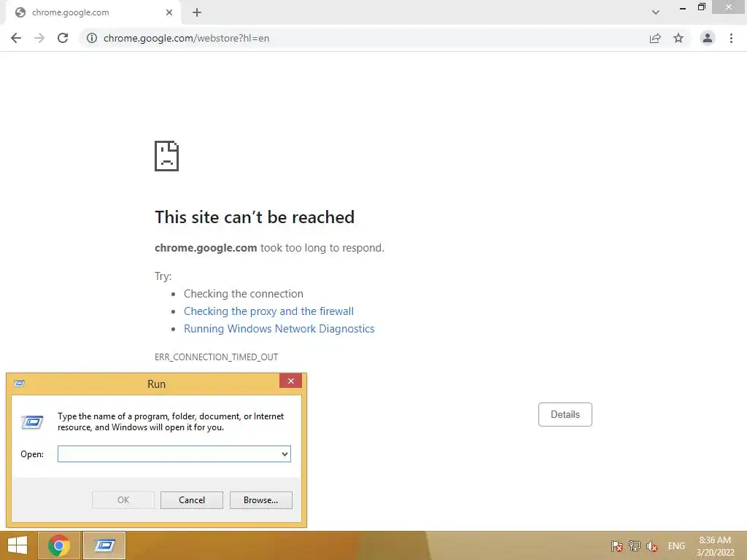747x560 pixels.
Task: Click the Details button
Action: (x=565, y=414)
